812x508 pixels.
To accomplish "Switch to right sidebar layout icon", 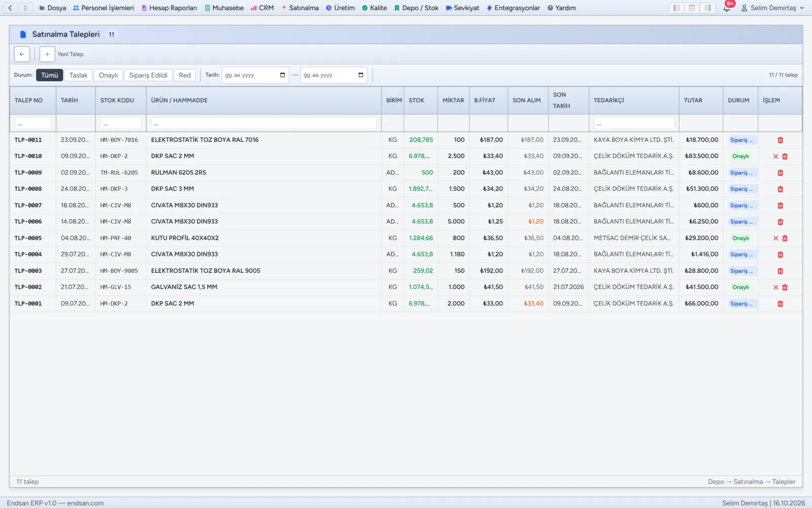I will [x=707, y=8].
